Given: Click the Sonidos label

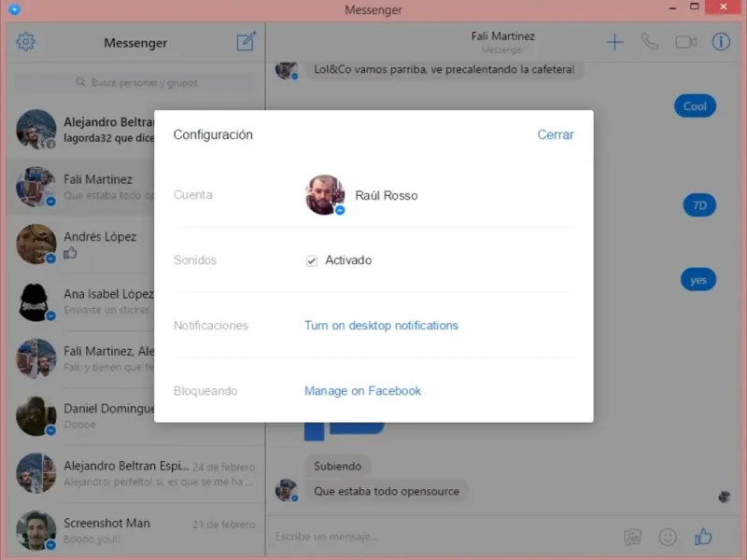Looking at the screenshot, I should coord(195,260).
